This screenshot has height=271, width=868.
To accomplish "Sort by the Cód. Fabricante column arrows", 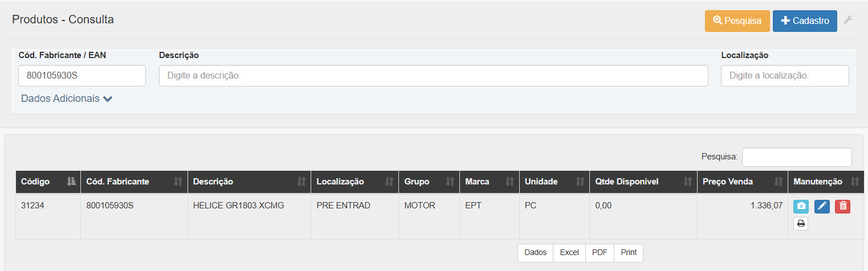I will point(178,182).
